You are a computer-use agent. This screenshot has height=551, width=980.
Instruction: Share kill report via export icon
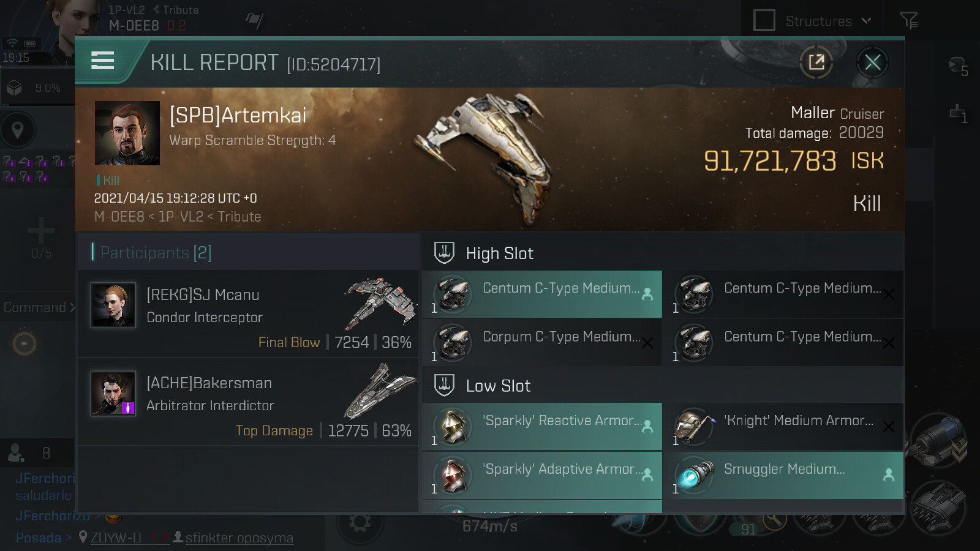[x=816, y=62]
